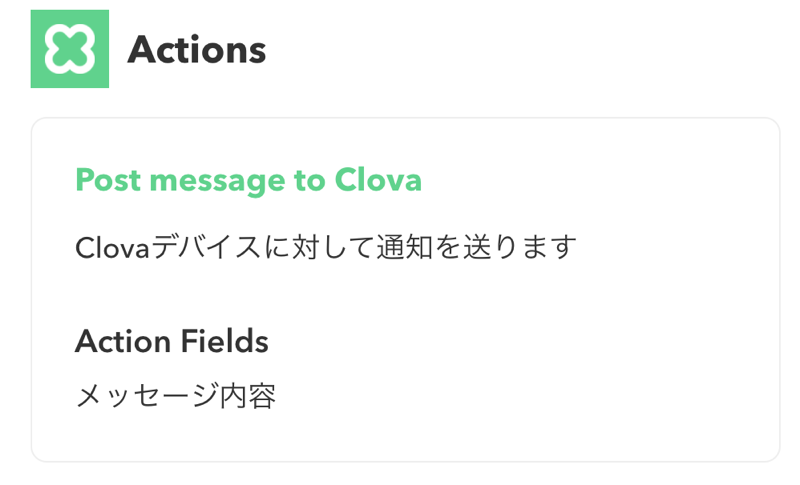Click the Japanese notification description line
The width and height of the screenshot is (800, 485).
tap(326, 247)
